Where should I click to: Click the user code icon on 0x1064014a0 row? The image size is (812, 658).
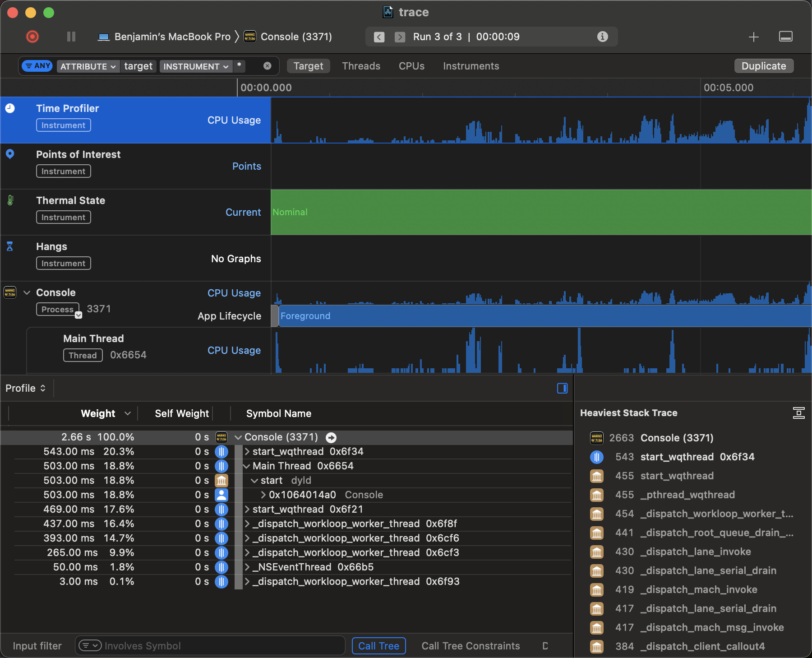click(221, 495)
